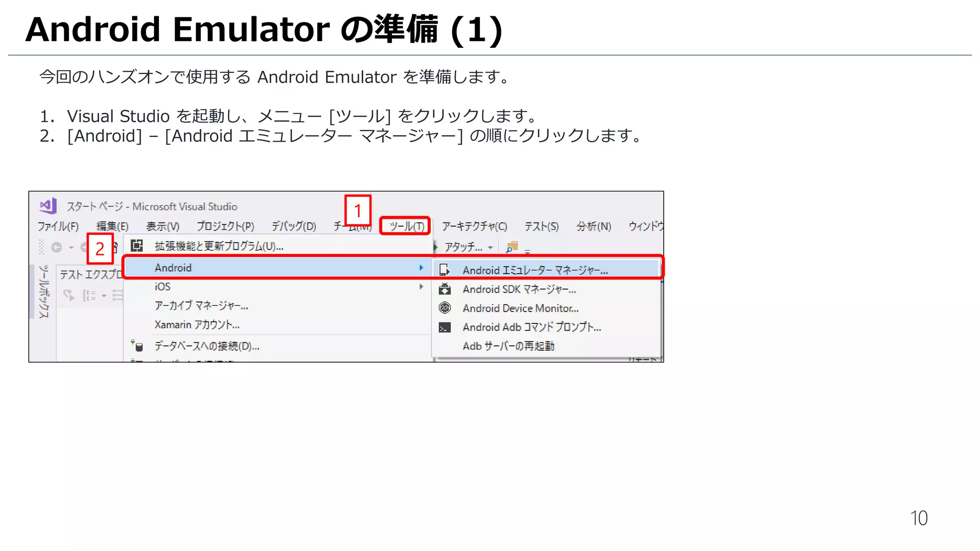
Task: Open Android Device Monitor...
Action: [x=547, y=309]
